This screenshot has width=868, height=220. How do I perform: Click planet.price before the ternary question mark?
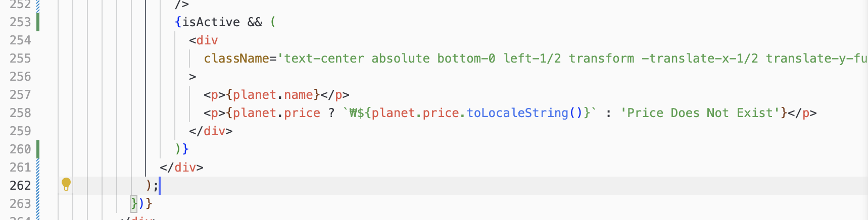(x=276, y=113)
